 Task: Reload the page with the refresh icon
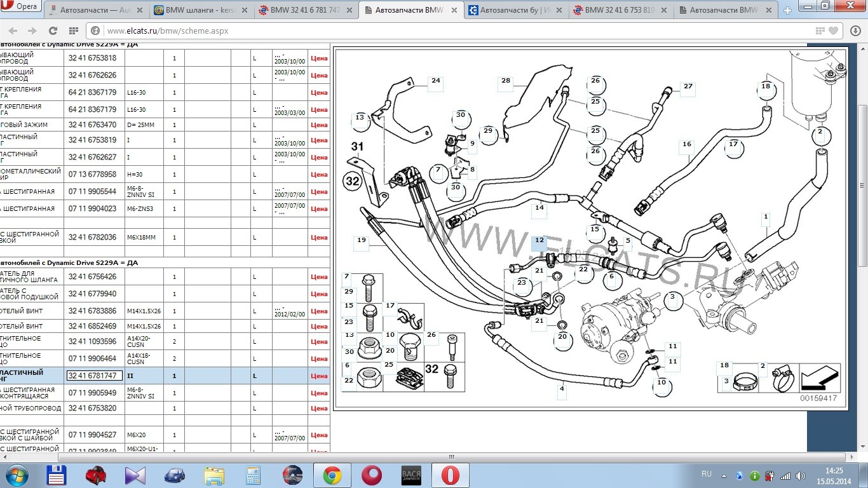pyautogui.click(x=53, y=30)
